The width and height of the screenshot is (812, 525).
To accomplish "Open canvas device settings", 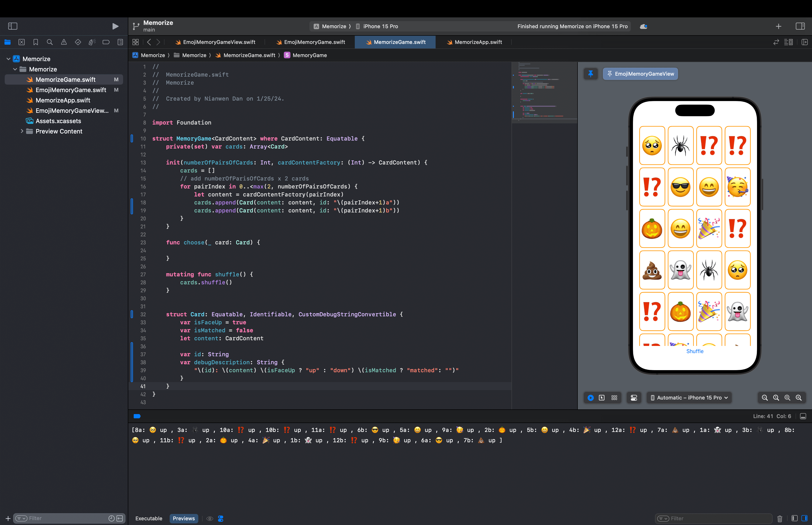I will [x=634, y=397].
